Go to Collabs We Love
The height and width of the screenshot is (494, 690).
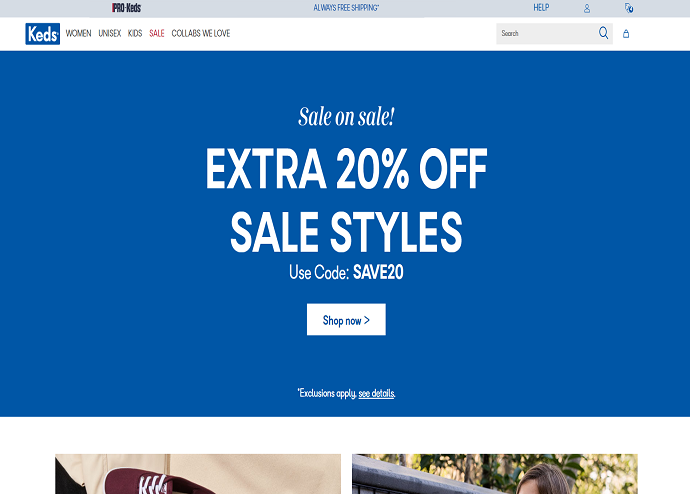(x=201, y=33)
